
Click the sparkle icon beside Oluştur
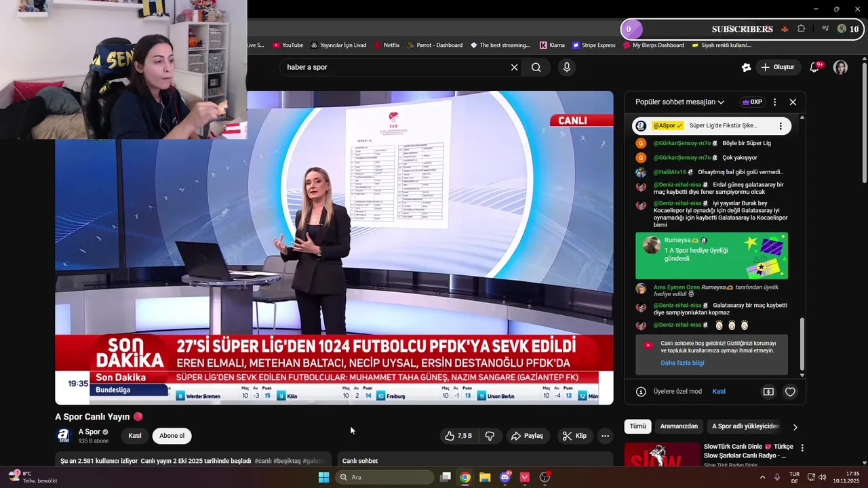point(746,67)
